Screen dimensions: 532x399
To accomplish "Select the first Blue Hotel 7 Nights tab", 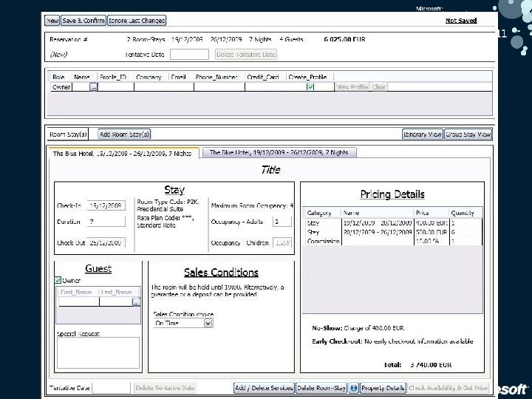I will (x=123, y=153).
